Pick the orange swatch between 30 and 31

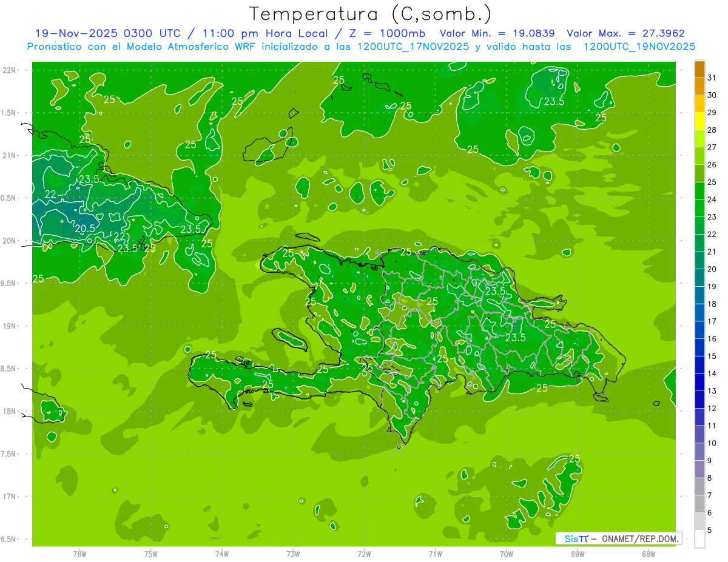pyautogui.click(x=699, y=87)
